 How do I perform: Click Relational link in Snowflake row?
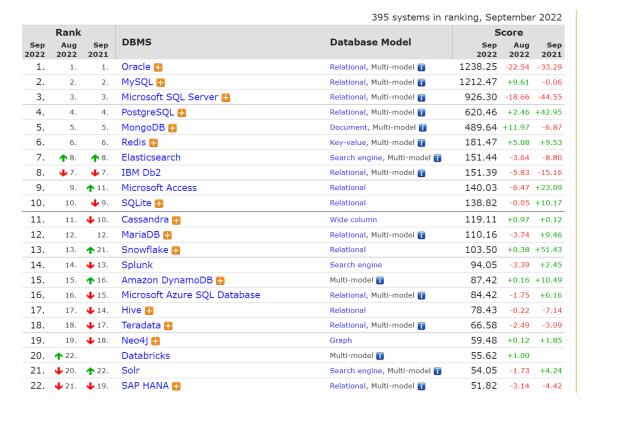347,250
